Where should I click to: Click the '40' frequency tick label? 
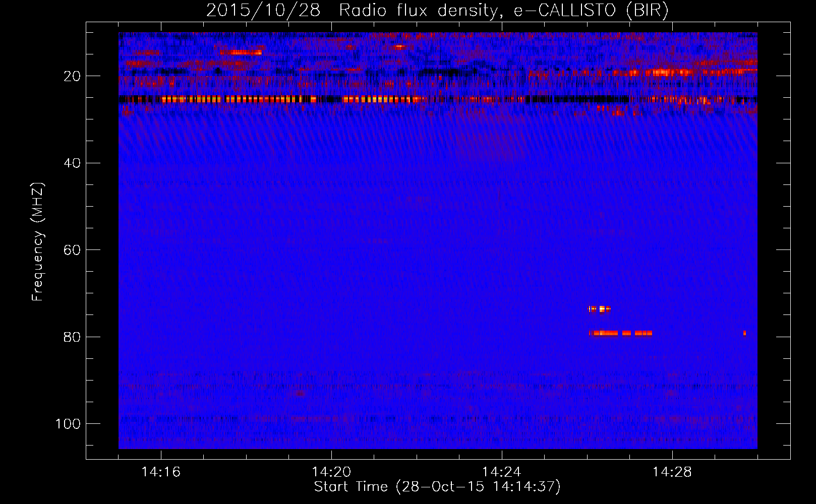(72, 163)
